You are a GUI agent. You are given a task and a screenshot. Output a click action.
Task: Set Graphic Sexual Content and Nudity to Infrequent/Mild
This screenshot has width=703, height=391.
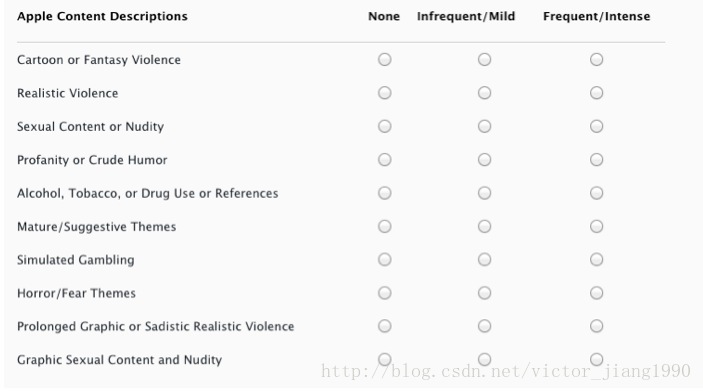[x=484, y=359]
